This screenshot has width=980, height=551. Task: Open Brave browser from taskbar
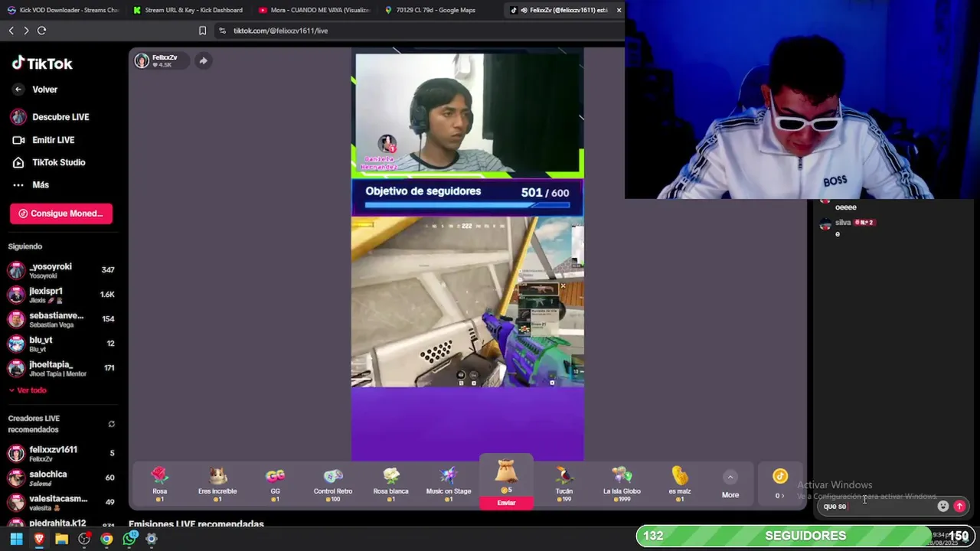[x=39, y=539]
